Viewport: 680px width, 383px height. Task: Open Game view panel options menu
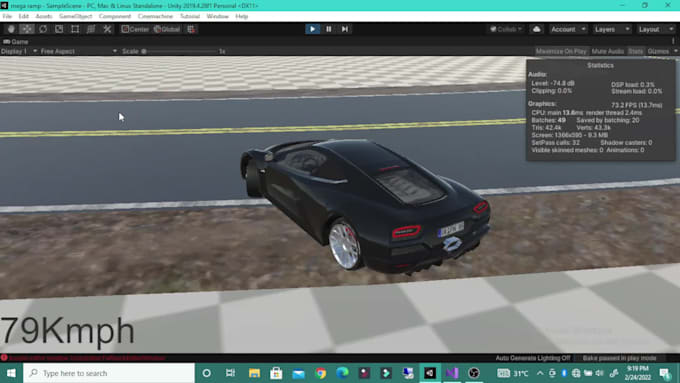click(673, 41)
